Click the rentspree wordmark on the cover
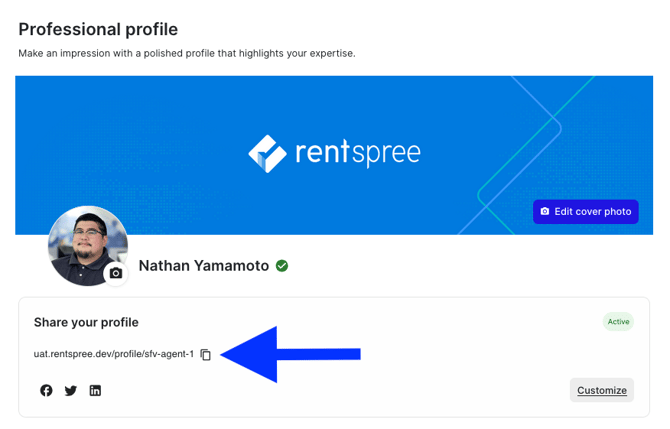 [x=358, y=153]
